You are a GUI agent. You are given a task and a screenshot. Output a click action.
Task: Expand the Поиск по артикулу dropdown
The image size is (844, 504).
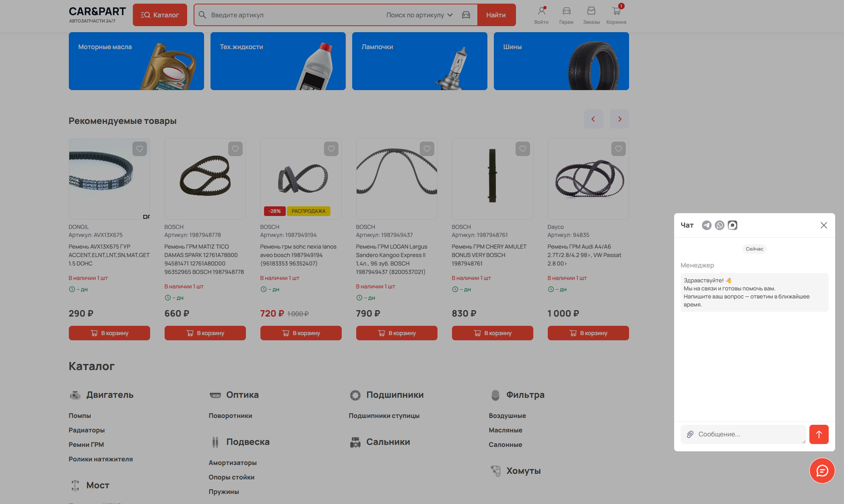[x=419, y=15]
